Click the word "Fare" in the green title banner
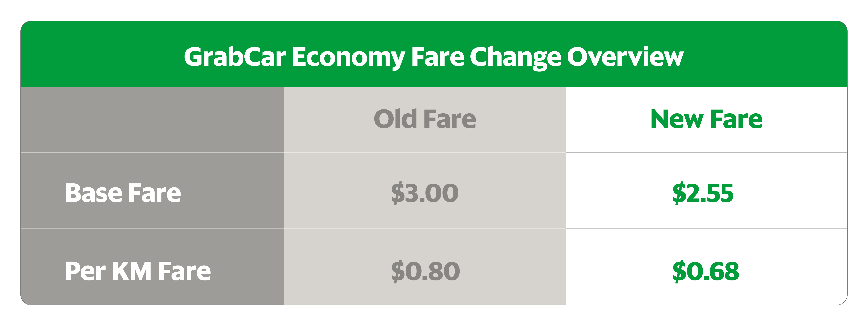 point(438,57)
